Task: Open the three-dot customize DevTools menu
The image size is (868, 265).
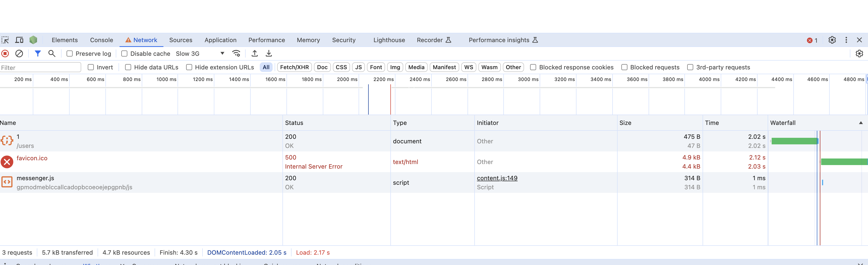Action: [846, 40]
